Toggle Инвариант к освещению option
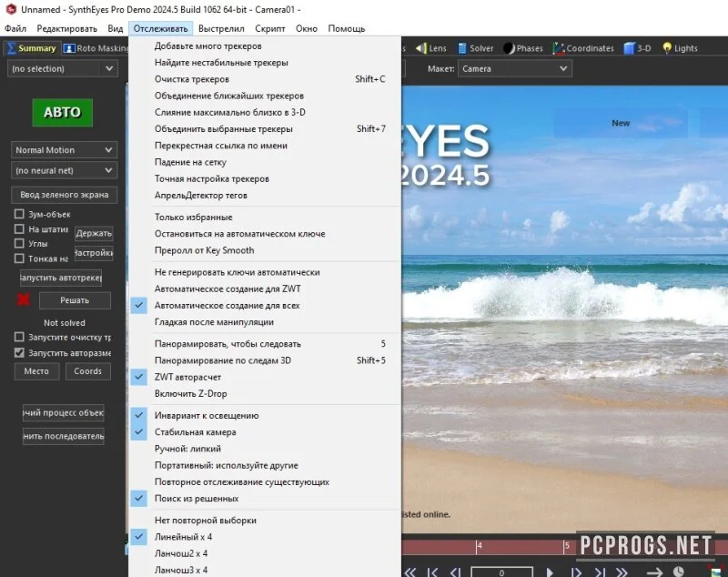 pyautogui.click(x=265, y=416)
